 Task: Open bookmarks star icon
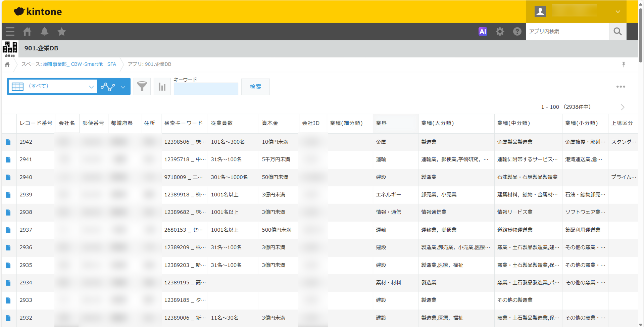tap(62, 32)
